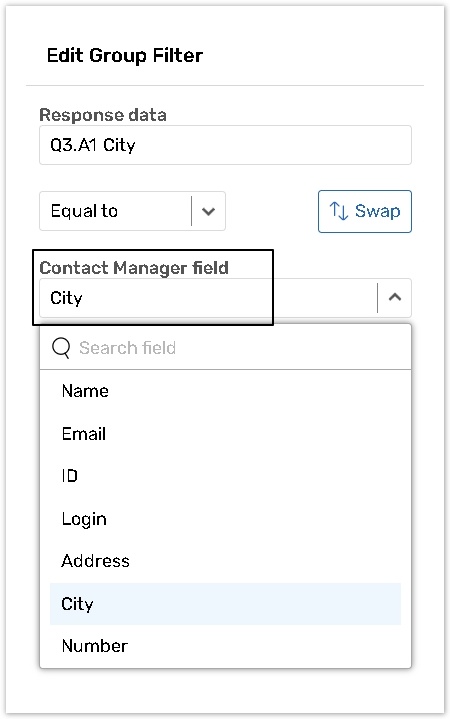450x719 pixels.
Task: Click the Equal to operator text
Action: [x=84, y=211]
